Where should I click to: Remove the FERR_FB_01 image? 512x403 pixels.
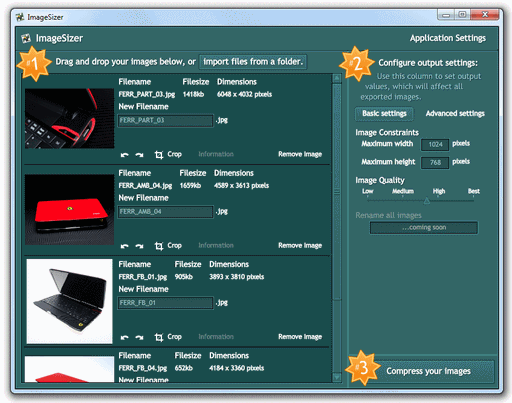tap(300, 337)
